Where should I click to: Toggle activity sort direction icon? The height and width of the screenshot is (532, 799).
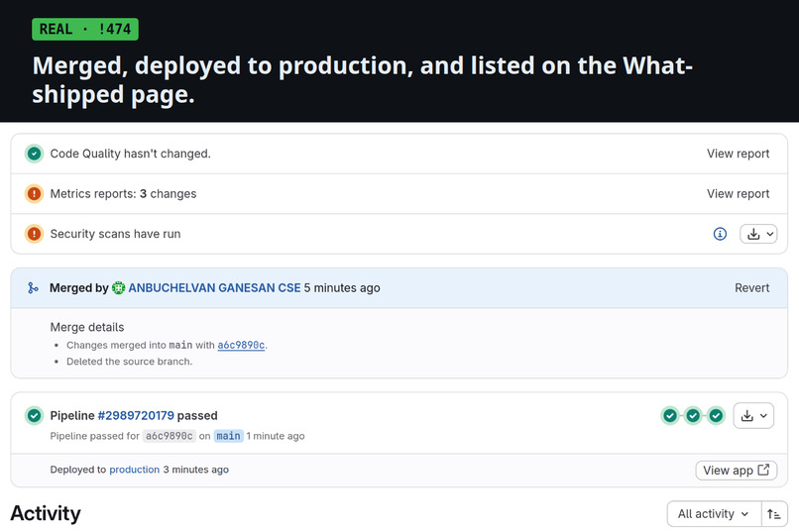[x=774, y=514]
